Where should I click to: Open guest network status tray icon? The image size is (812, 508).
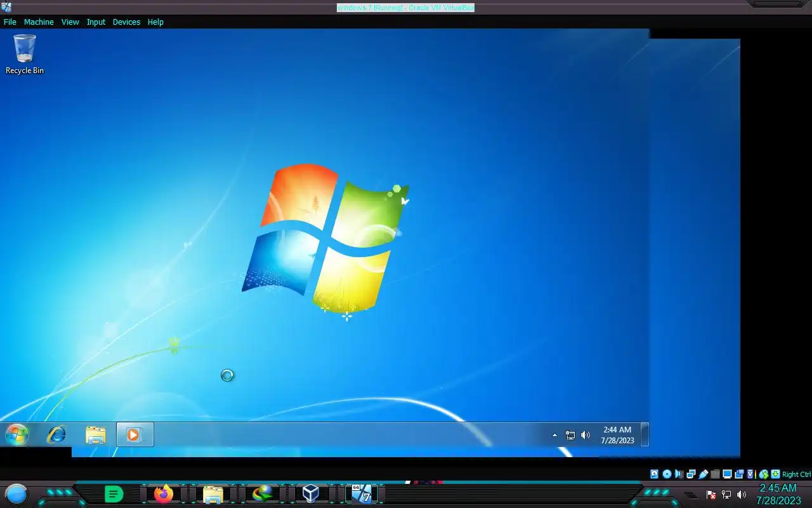[570, 435]
